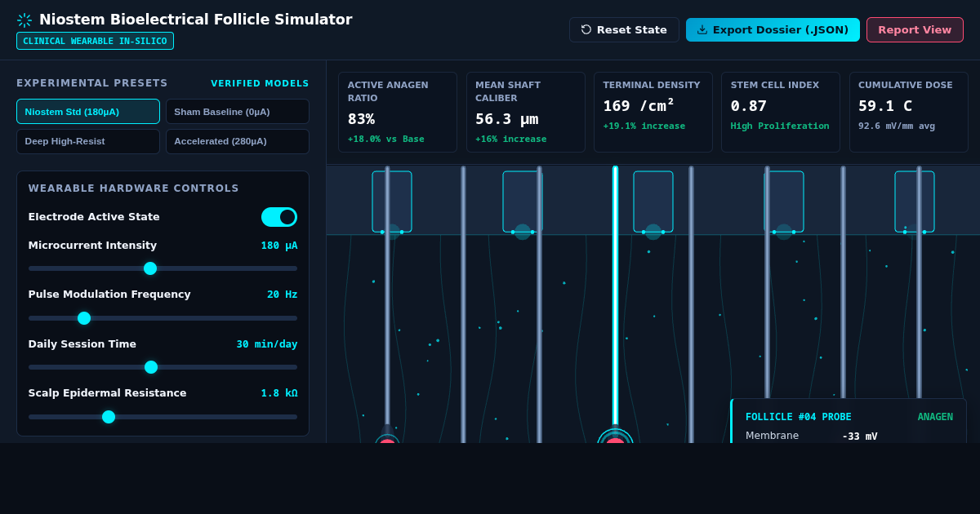980x514 pixels.
Task: Click the ANAGEN status label
Action: 935,417
